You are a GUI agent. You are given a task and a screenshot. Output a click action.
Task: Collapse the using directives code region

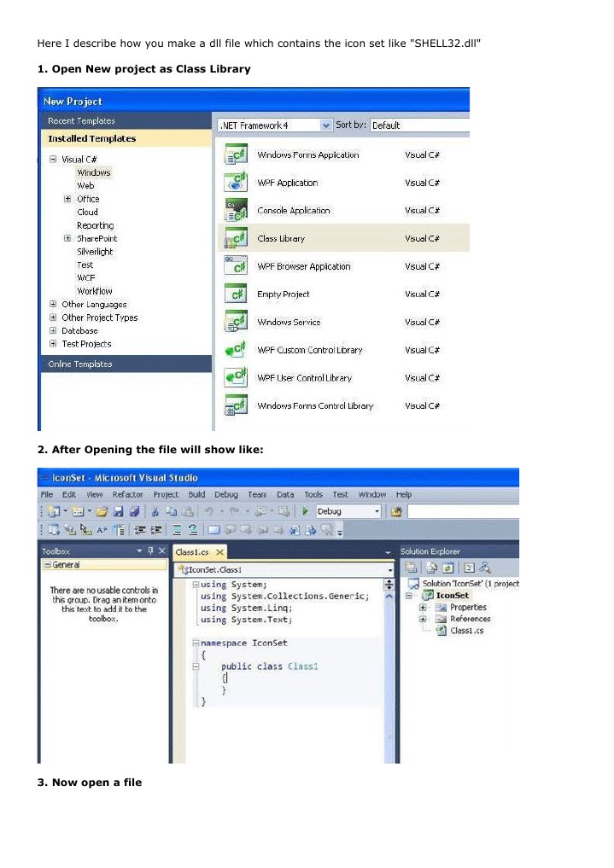196,585
